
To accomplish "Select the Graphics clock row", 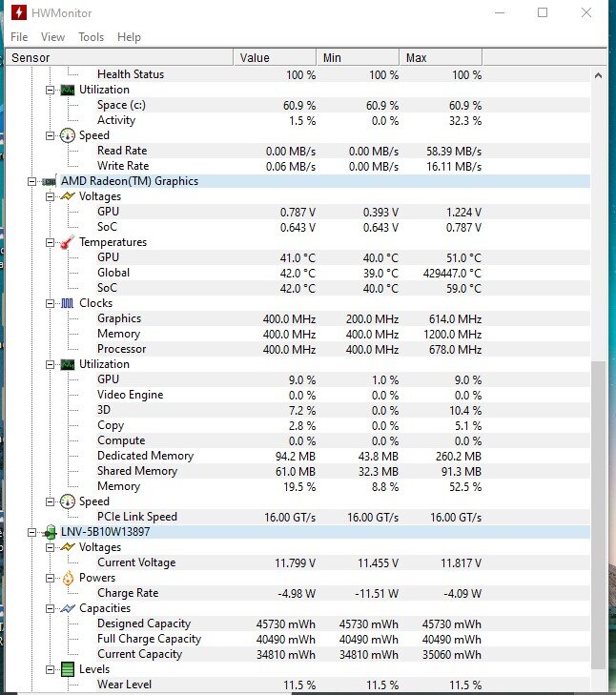I will [x=343, y=318].
